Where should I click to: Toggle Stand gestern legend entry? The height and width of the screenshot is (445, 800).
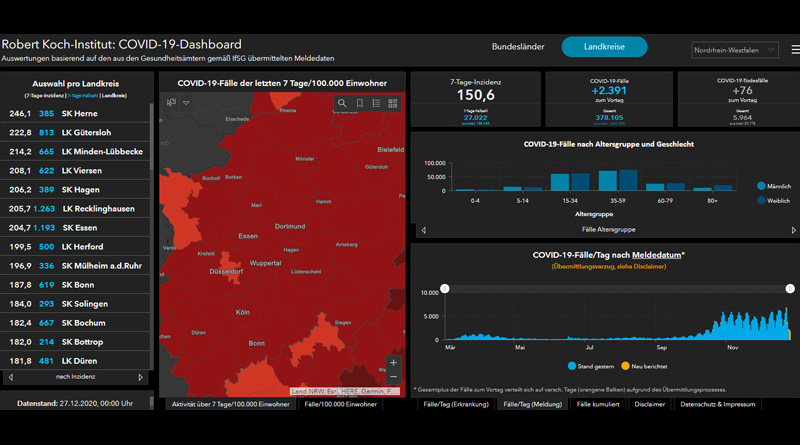click(x=591, y=366)
